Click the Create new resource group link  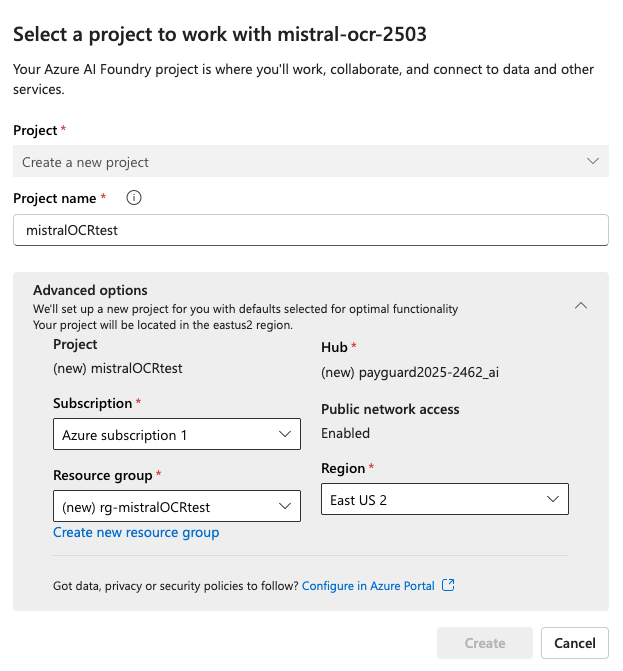click(136, 532)
